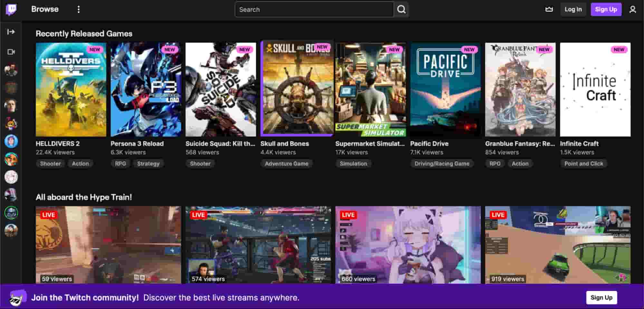Open the Shooter tag under HELLDIVERS 2
Image resolution: width=644 pixels, height=309 pixels.
(50, 164)
